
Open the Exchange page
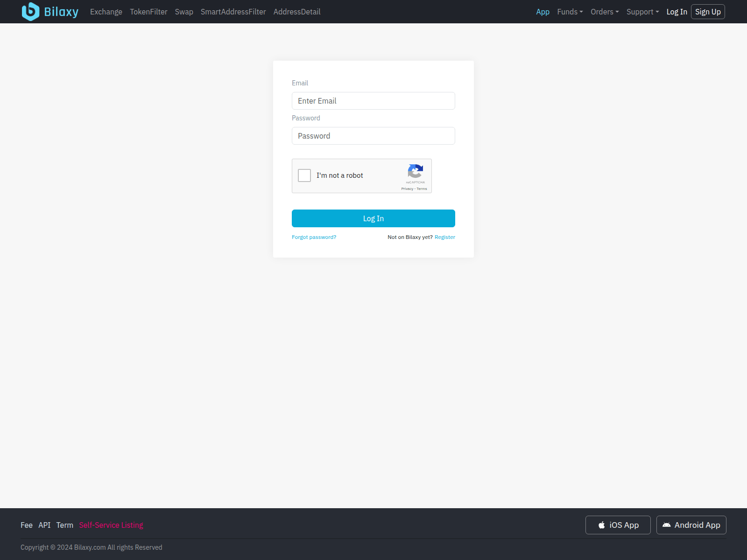[x=106, y=12]
